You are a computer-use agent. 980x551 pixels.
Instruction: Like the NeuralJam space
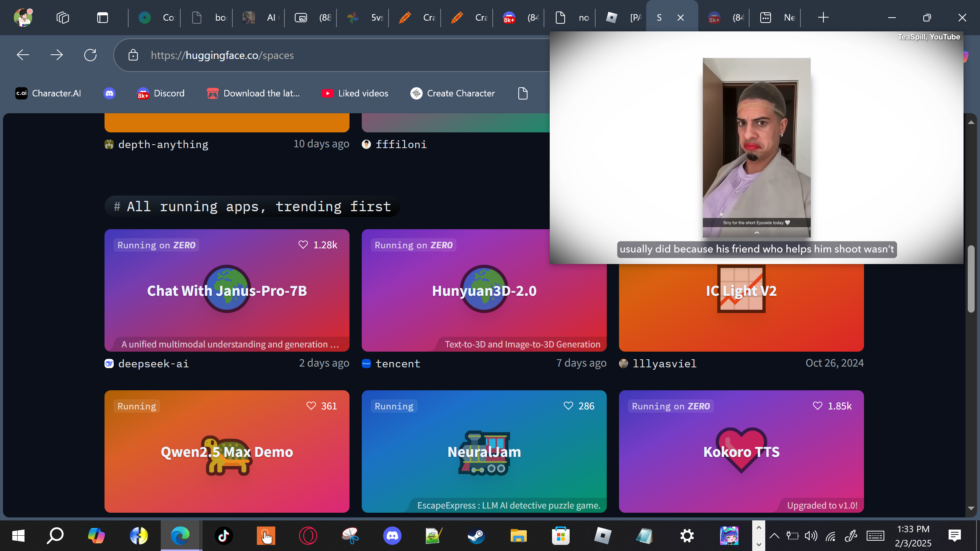click(579, 406)
